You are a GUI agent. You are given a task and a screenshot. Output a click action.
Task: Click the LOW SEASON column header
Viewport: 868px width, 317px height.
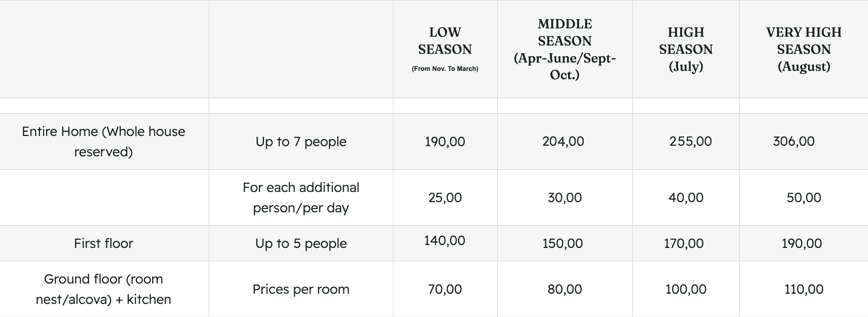[445, 41]
